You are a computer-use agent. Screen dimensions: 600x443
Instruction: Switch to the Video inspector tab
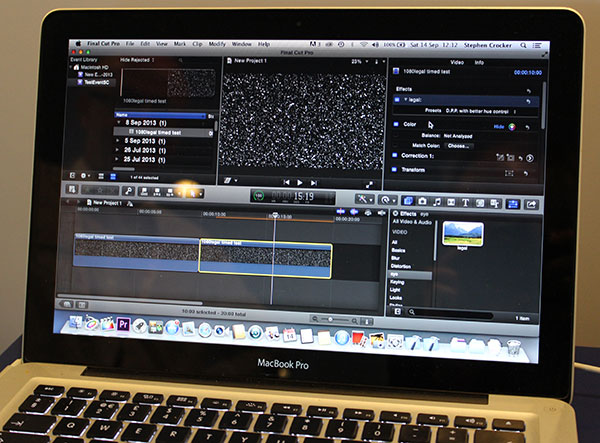coord(457,62)
